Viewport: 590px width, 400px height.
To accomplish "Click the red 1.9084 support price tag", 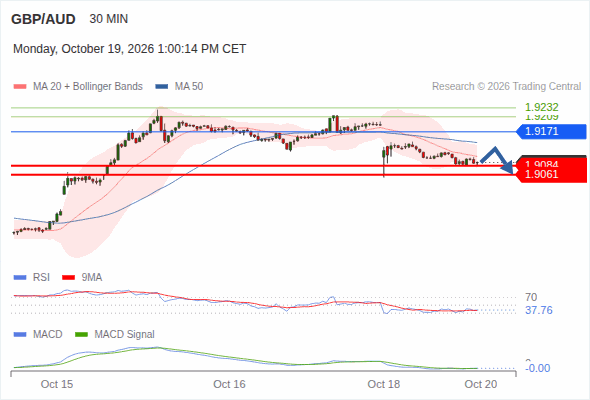I will 552,163.
